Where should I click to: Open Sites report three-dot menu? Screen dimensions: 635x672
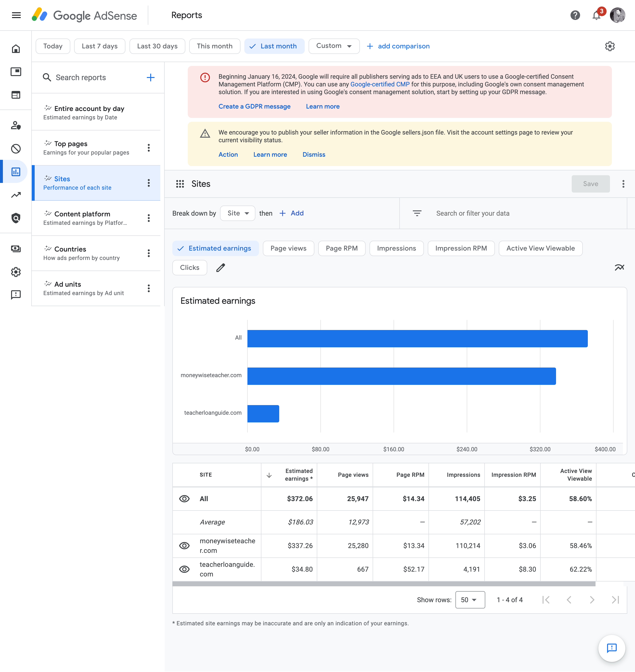[149, 183]
